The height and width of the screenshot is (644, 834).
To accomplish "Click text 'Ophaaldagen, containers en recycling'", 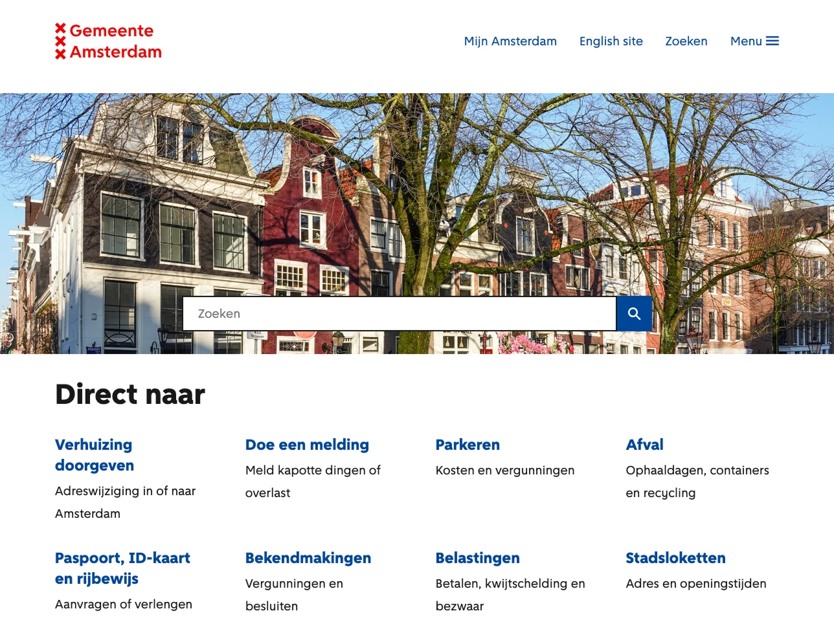I will coord(697,482).
